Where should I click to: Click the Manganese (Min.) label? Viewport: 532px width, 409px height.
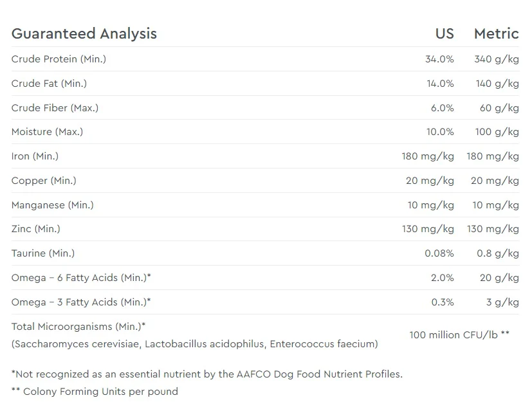pos(53,205)
